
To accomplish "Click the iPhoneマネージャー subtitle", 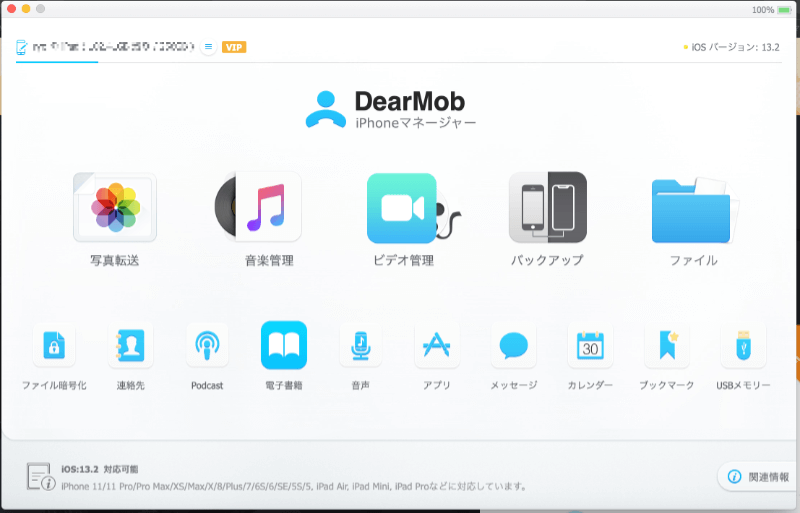I will (416, 123).
